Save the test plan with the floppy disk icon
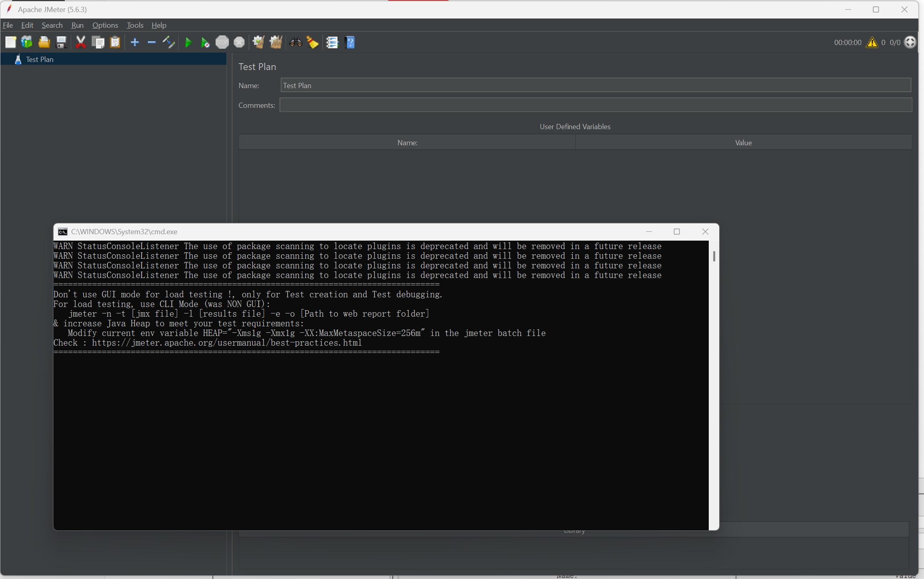This screenshot has height=579, width=924. point(61,42)
